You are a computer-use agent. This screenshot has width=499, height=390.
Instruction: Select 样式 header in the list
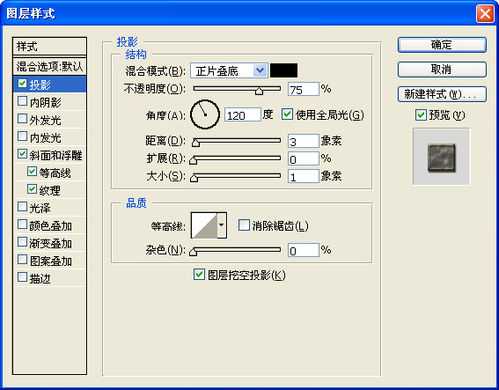[x=50, y=46]
